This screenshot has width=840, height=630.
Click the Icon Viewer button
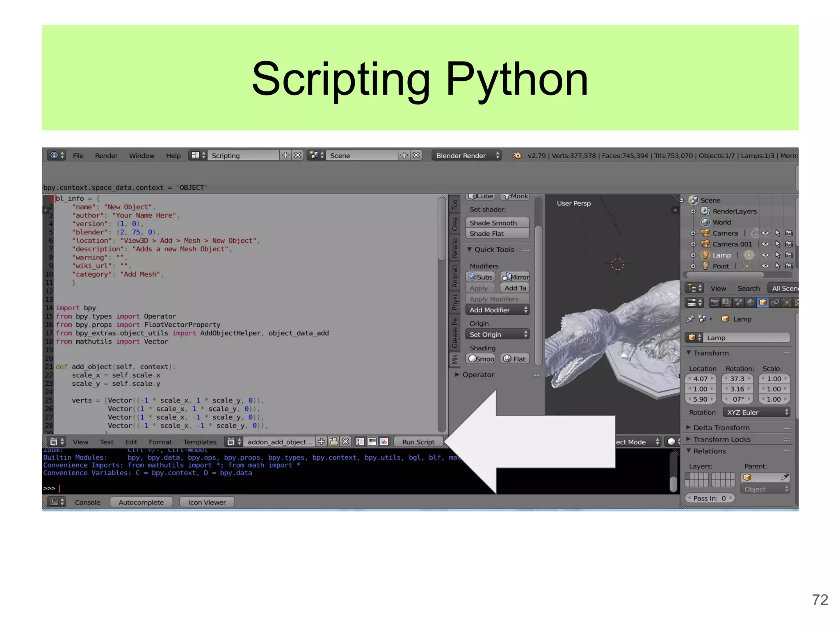coord(207,502)
